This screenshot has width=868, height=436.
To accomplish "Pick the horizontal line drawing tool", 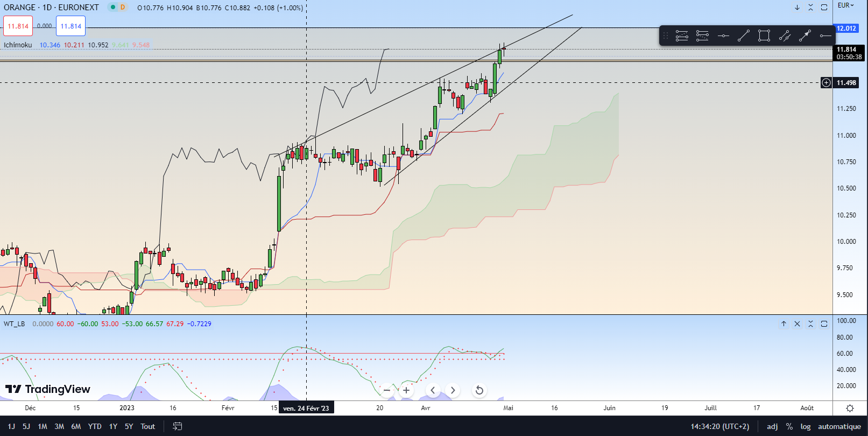I will [723, 36].
